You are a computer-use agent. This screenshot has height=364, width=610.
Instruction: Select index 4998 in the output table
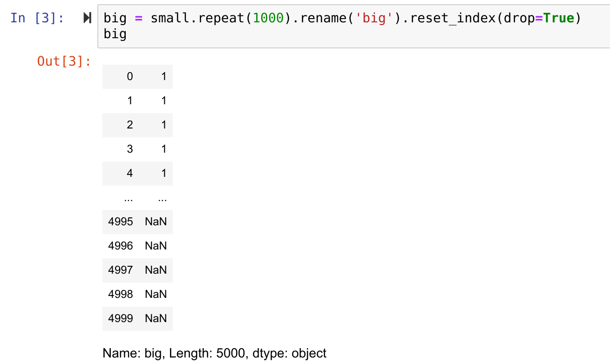click(121, 294)
